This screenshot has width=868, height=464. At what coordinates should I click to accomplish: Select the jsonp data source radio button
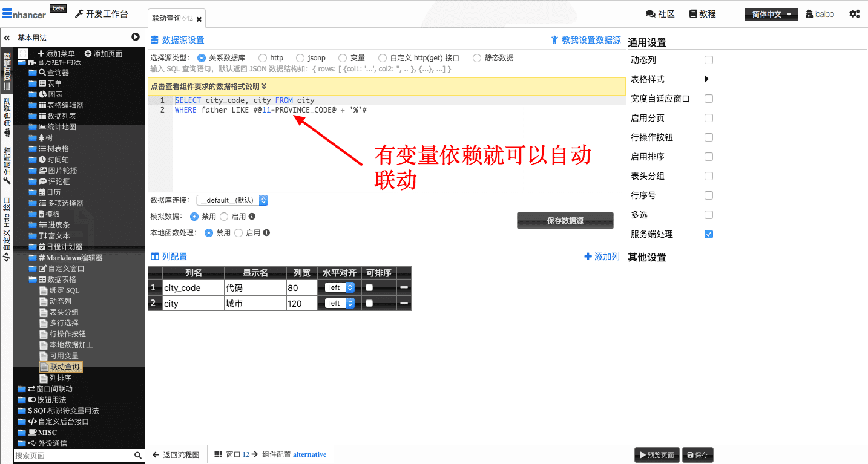[x=300, y=58]
